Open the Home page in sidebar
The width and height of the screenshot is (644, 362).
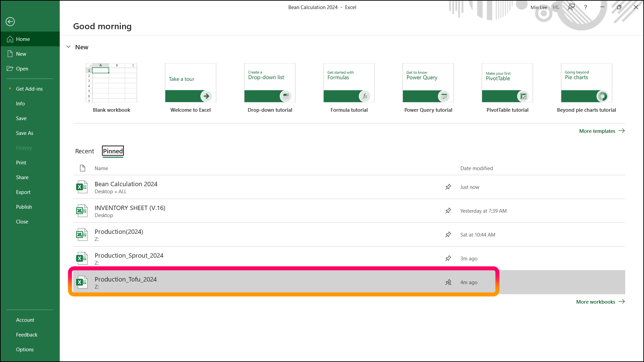coord(30,39)
